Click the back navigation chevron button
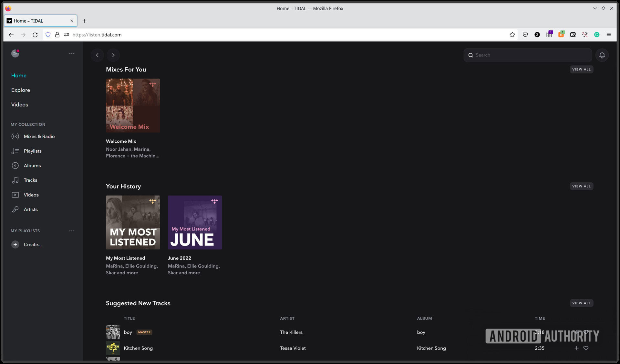 tap(97, 55)
